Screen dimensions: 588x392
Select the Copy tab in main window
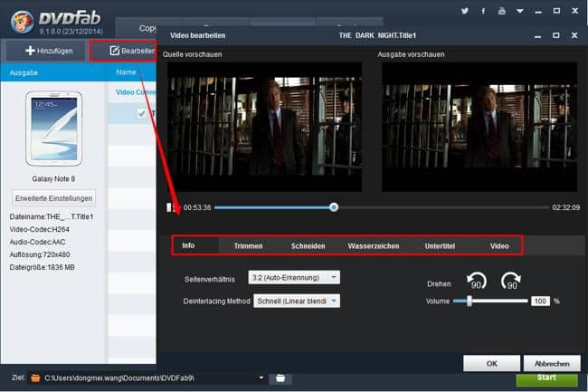148,28
